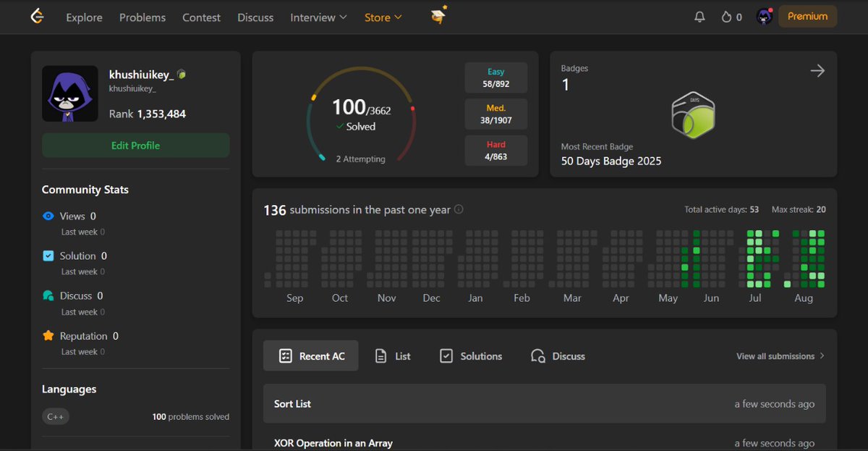Click the 50 Days badge icon
The image size is (868, 451).
coord(693,114)
